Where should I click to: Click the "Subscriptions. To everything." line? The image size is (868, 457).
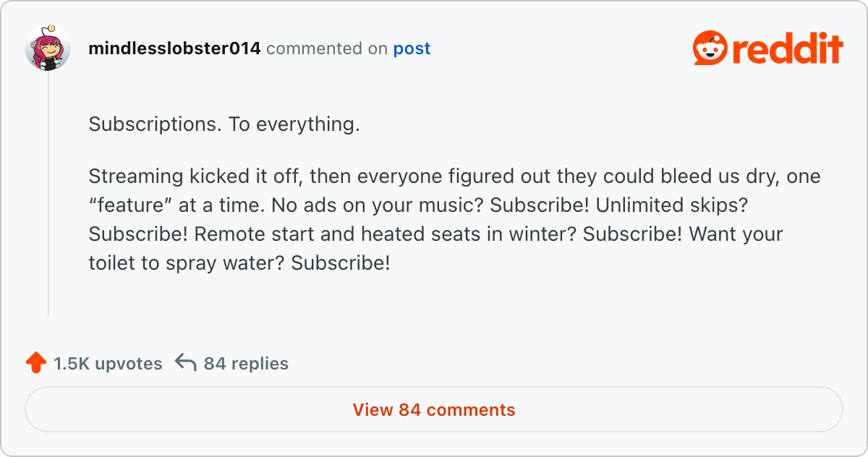[224, 124]
